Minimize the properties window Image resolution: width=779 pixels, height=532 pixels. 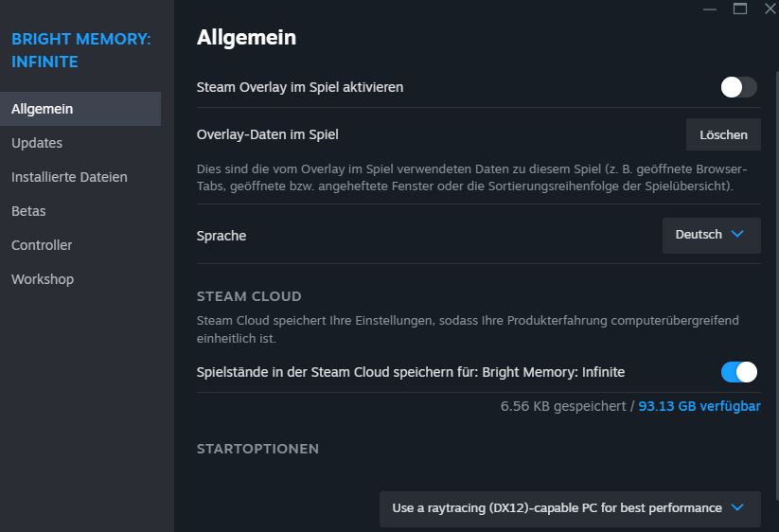coord(710,9)
